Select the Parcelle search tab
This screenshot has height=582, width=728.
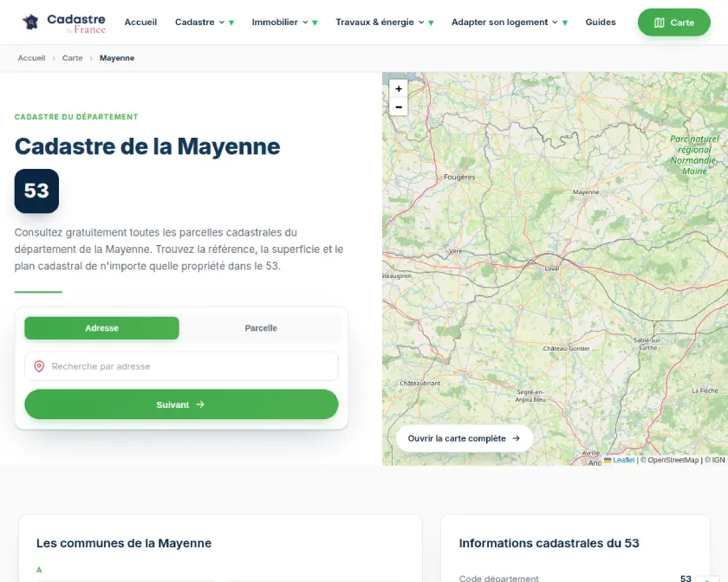[261, 328]
